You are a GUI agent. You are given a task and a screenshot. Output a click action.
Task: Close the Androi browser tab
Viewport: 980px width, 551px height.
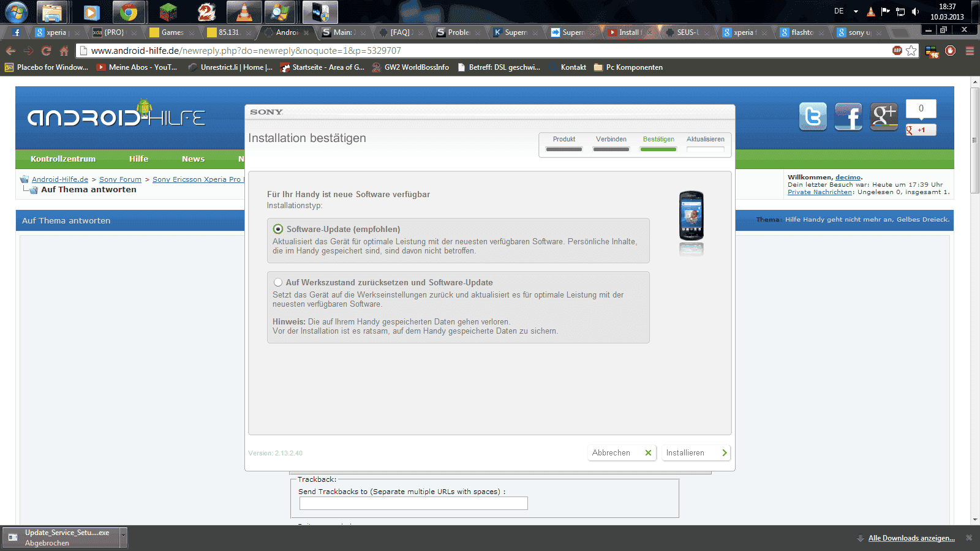pyautogui.click(x=306, y=32)
